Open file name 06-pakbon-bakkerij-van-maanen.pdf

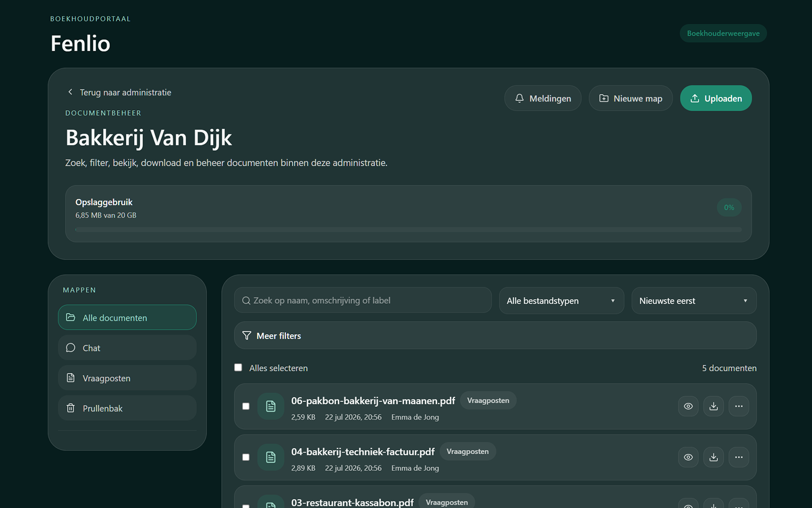373,401
